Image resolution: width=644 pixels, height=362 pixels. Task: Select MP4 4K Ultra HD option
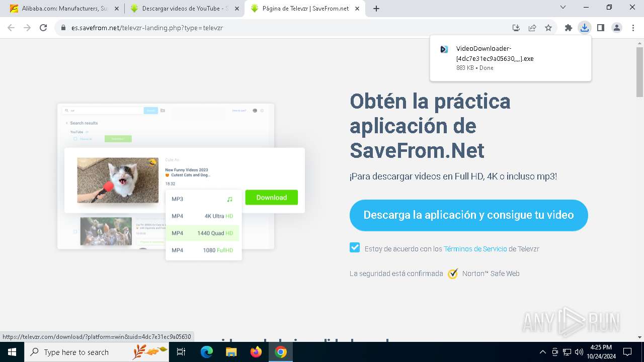[x=203, y=216]
